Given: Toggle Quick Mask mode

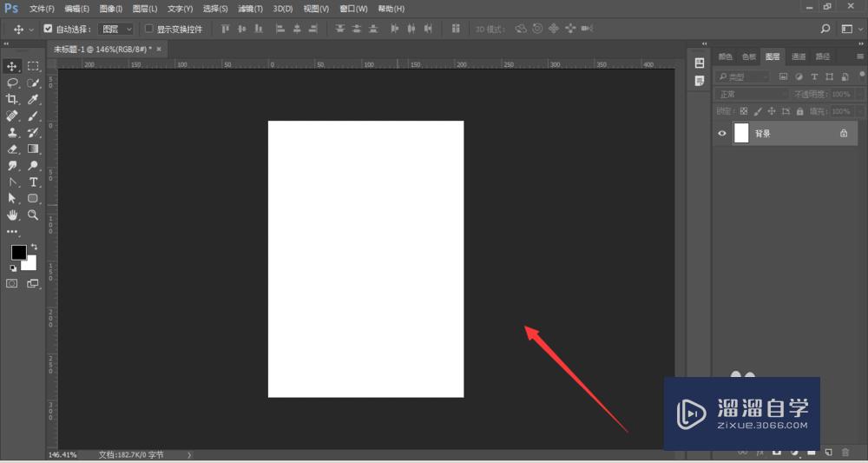Looking at the screenshot, I should pyautogui.click(x=11, y=283).
